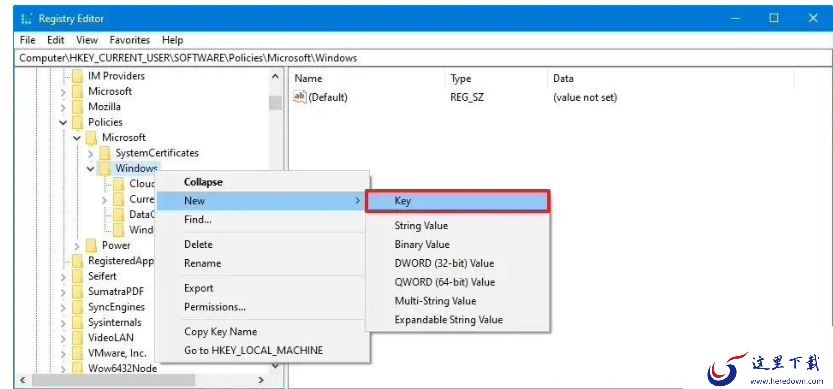Click the Mozilla folder icon
This screenshot has width=833, height=389.
pos(78,107)
